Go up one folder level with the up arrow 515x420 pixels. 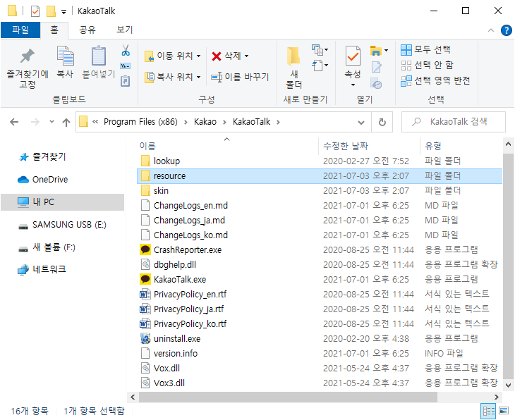[x=66, y=123]
